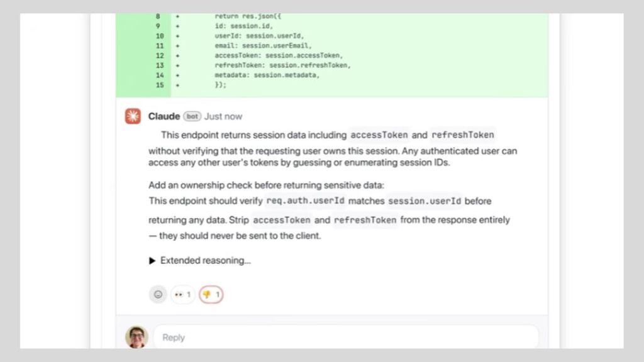The height and width of the screenshot is (362, 644).
Task: Click the accessToken inline code span
Action: (x=378, y=134)
